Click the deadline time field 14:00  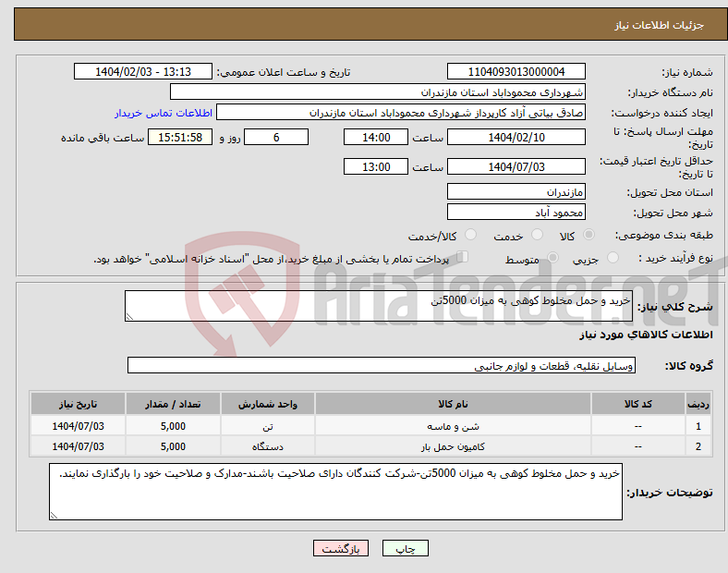[x=376, y=137]
